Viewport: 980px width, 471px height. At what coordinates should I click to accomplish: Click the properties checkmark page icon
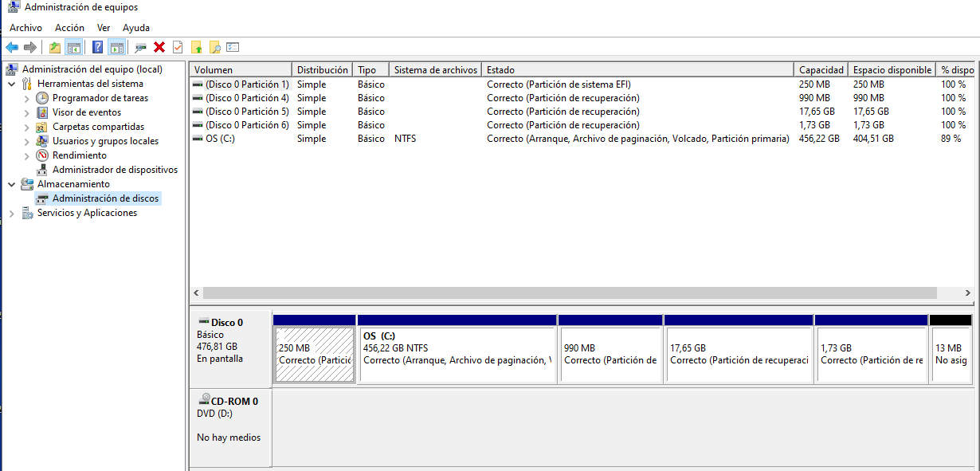click(x=178, y=47)
